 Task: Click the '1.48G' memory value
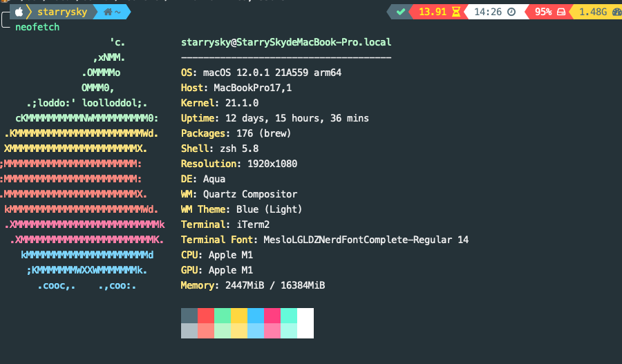593,12
